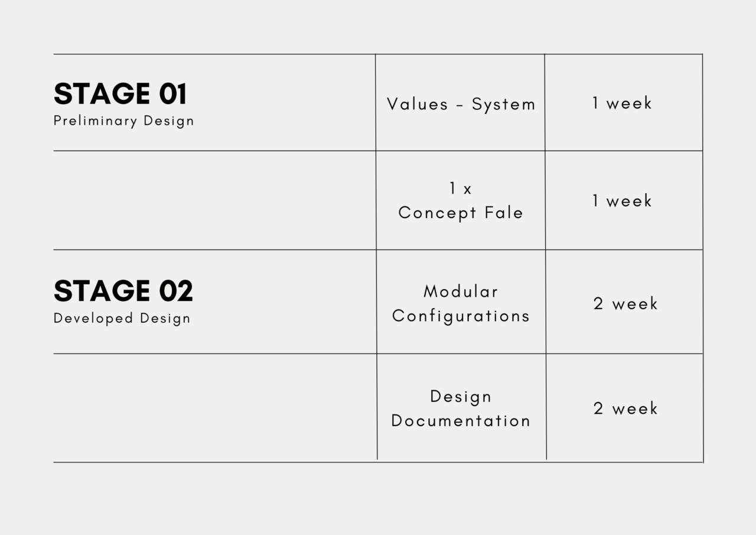Click "1 week" beside Concept Fale

tap(623, 201)
